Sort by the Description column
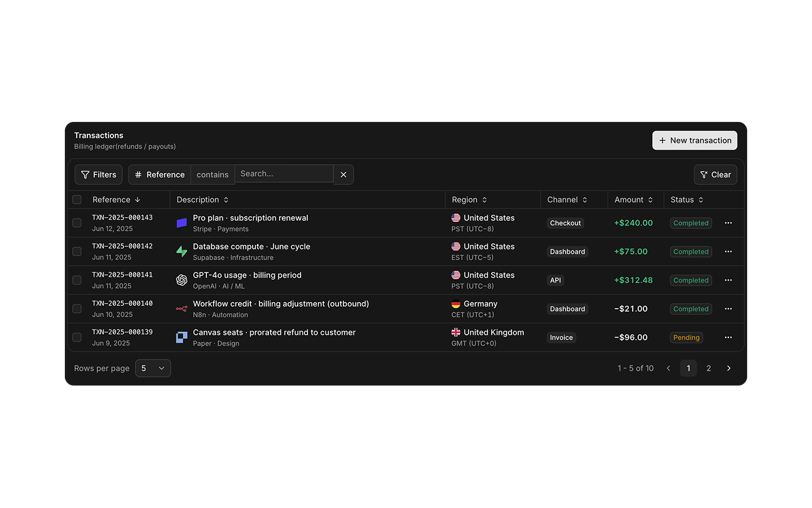The image size is (812, 508). pyautogui.click(x=202, y=200)
